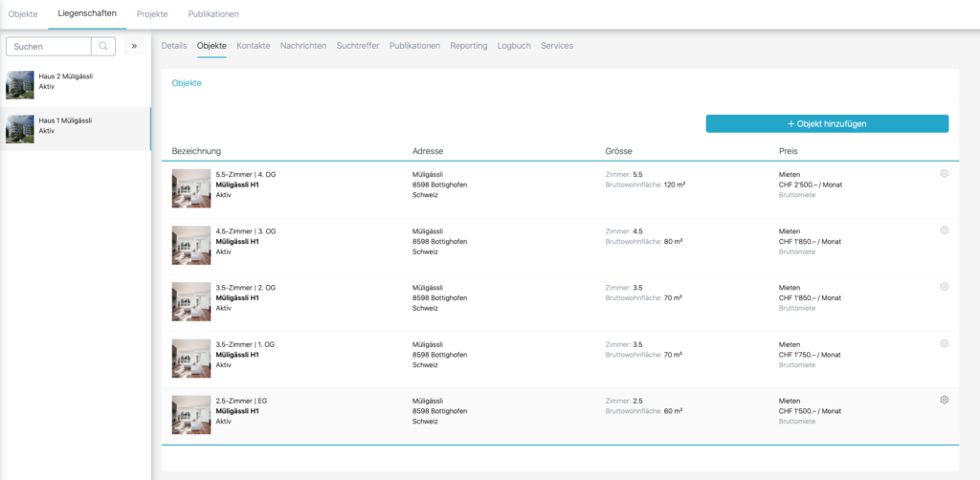The height and width of the screenshot is (480, 980).
Task: Collapse sidebar with double chevron button
Action: [134, 46]
